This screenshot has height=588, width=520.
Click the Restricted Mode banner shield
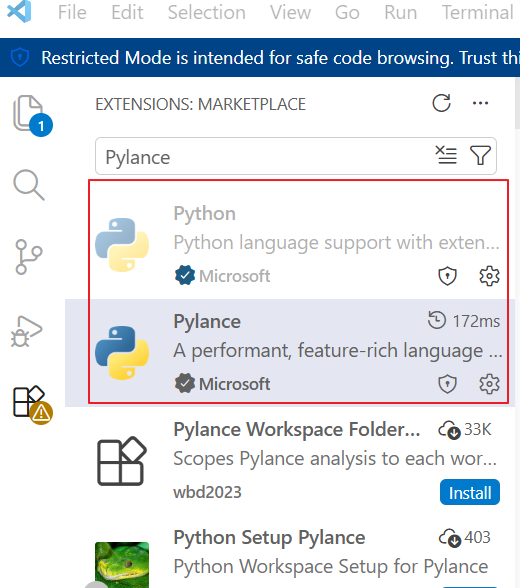coord(19,57)
